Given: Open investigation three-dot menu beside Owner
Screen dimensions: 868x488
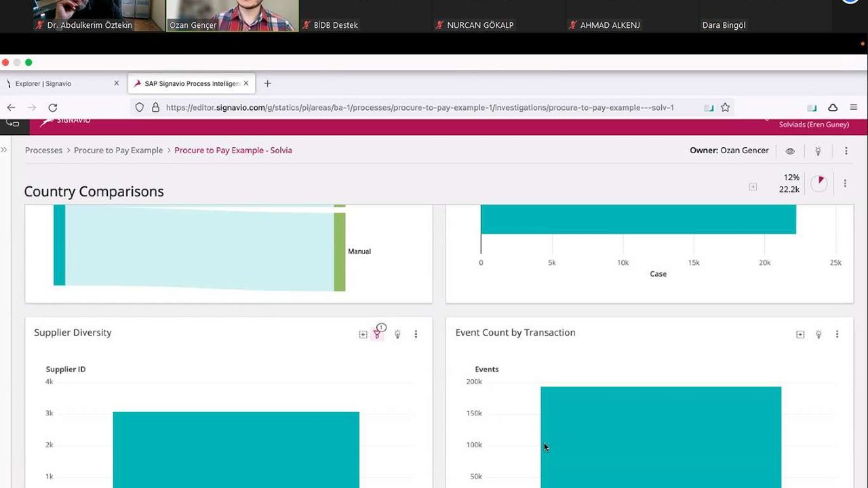Looking at the screenshot, I should 846,150.
